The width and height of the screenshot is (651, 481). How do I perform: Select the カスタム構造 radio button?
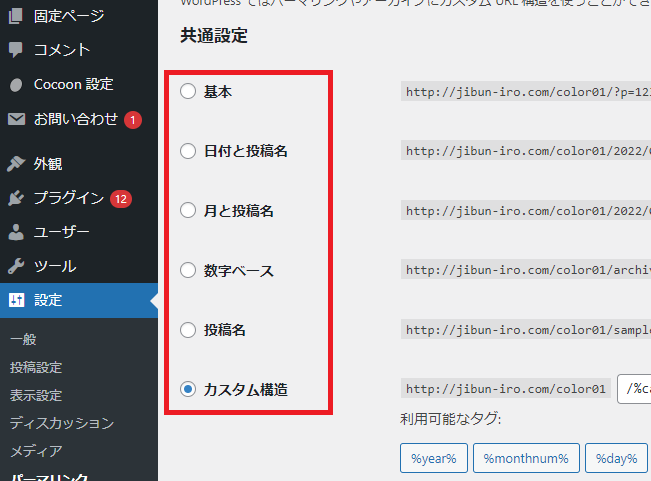click(188, 389)
